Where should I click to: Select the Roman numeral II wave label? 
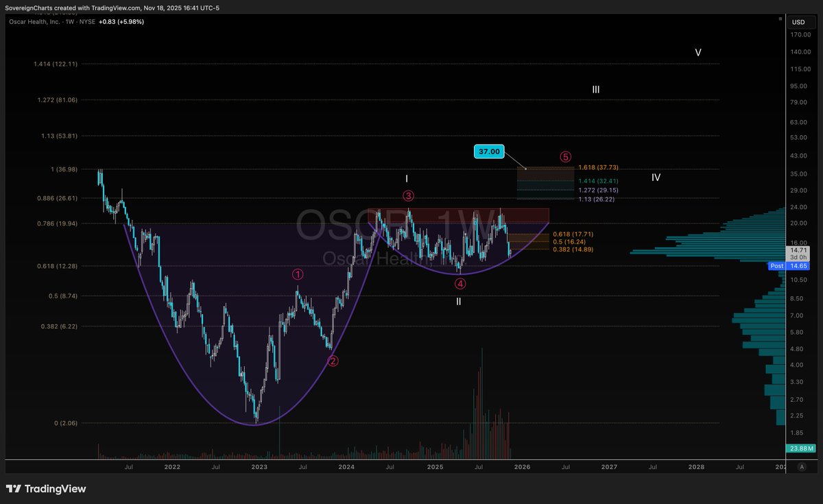point(459,301)
